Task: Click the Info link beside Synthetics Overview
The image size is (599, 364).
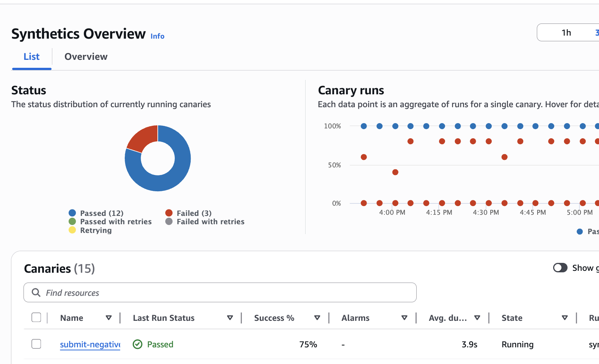Action: pyautogui.click(x=157, y=36)
